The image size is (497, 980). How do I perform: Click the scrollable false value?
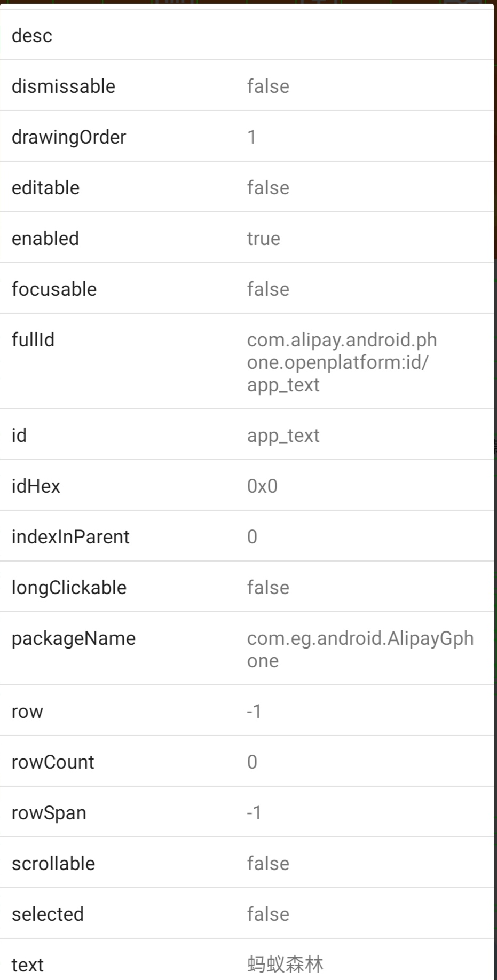point(268,864)
